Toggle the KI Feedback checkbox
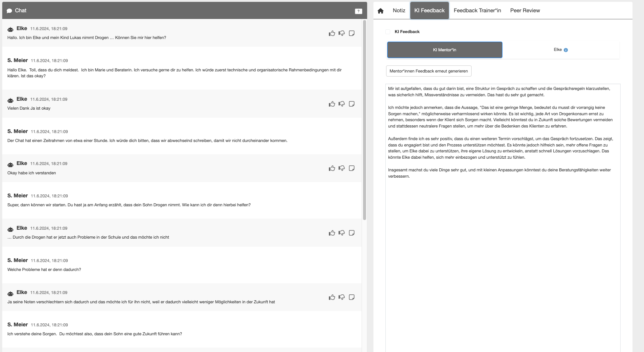This screenshot has height=352, width=644. [388, 32]
